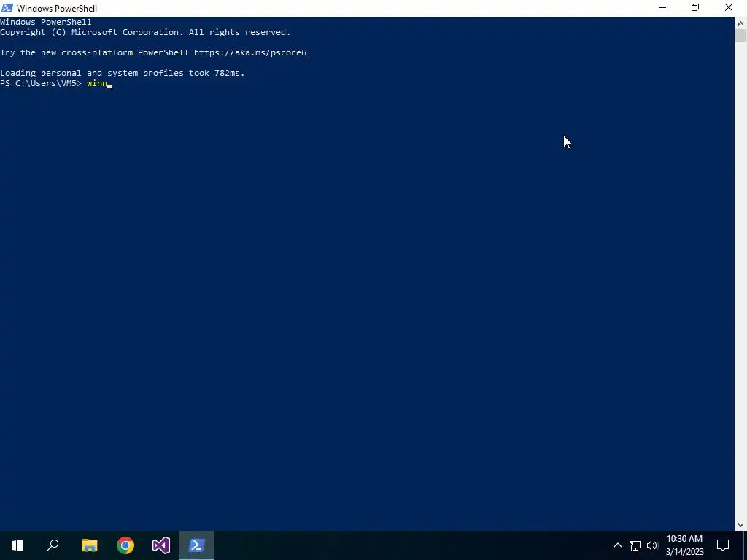Click scrollbar down arrow
Image resolution: width=747 pixels, height=560 pixels.
pos(741,525)
